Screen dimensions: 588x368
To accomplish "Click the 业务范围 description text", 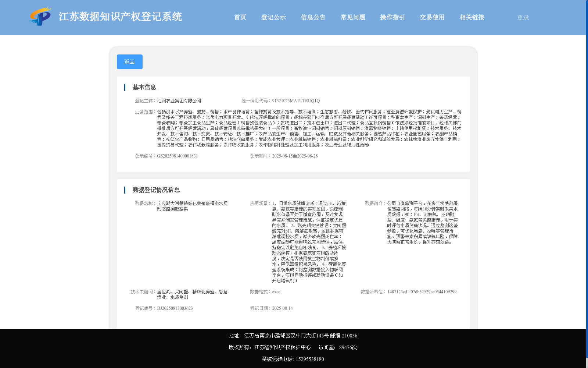I will coord(309,128).
